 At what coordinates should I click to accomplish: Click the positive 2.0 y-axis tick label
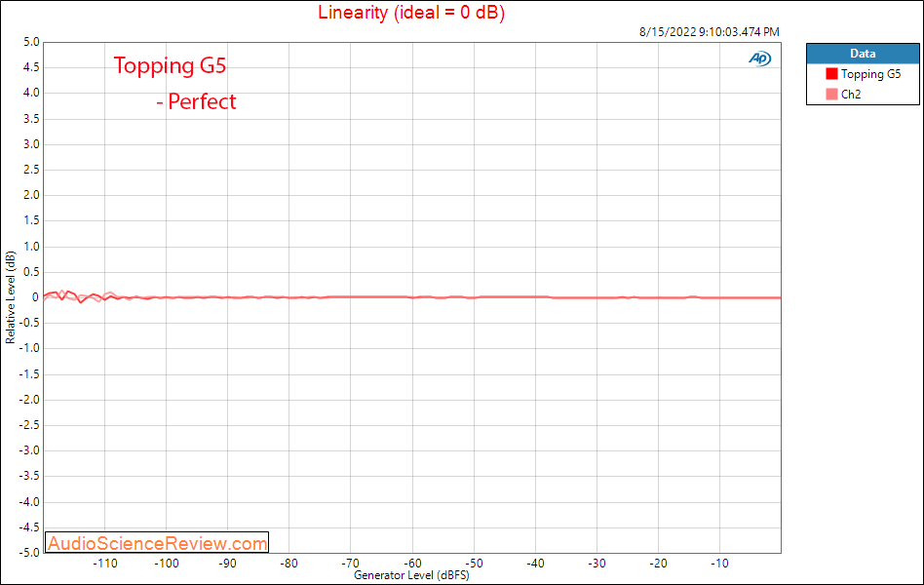31,195
